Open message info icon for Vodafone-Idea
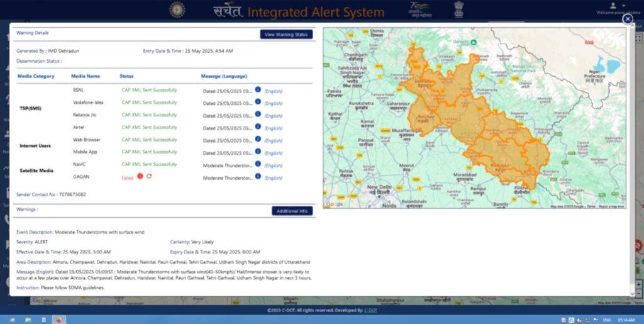 (x=258, y=102)
